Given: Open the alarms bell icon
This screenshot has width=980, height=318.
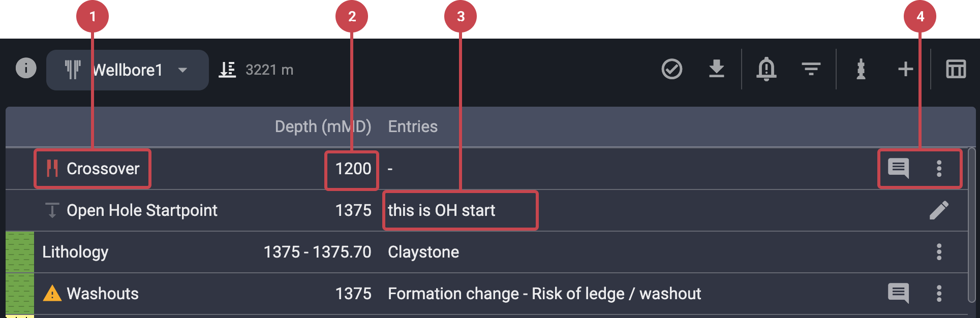Looking at the screenshot, I should coord(767,70).
